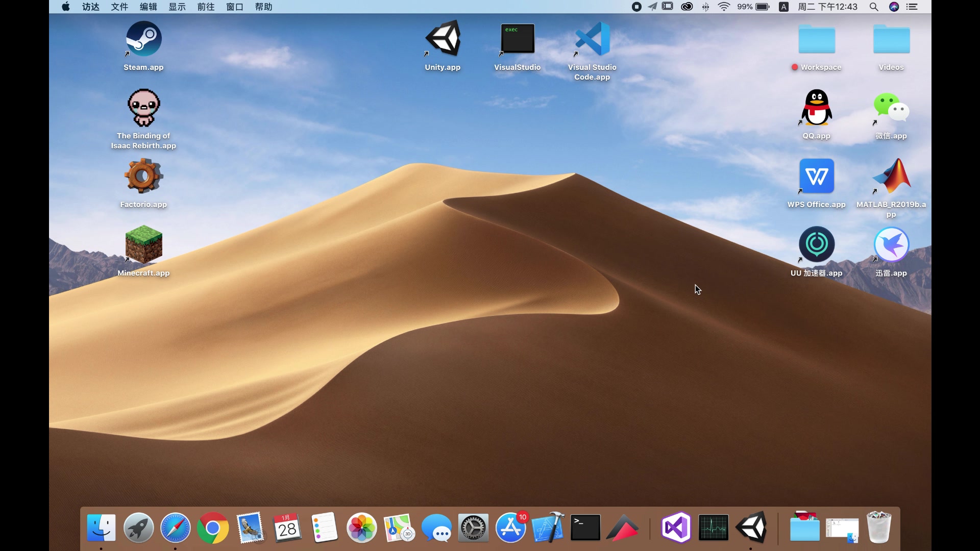Open Spotlight search icon
Viewport: 980px width, 551px height.
click(x=874, y=8)
